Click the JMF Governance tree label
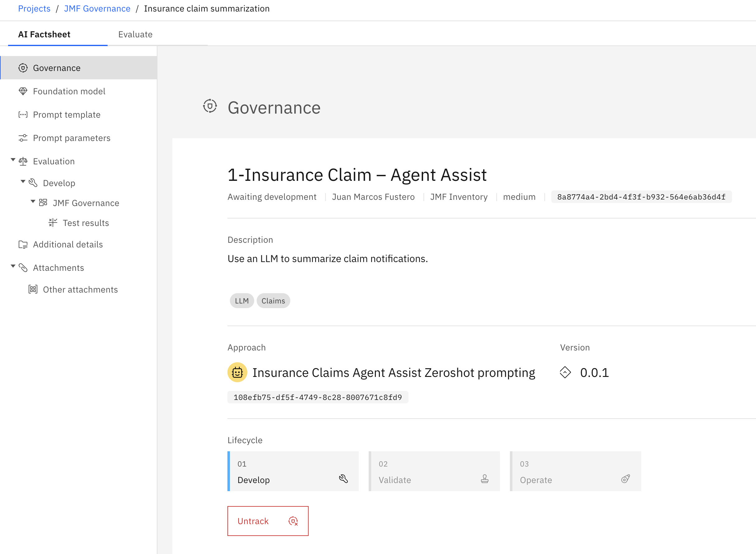The image size is (756, 554). tap(86, 203)
